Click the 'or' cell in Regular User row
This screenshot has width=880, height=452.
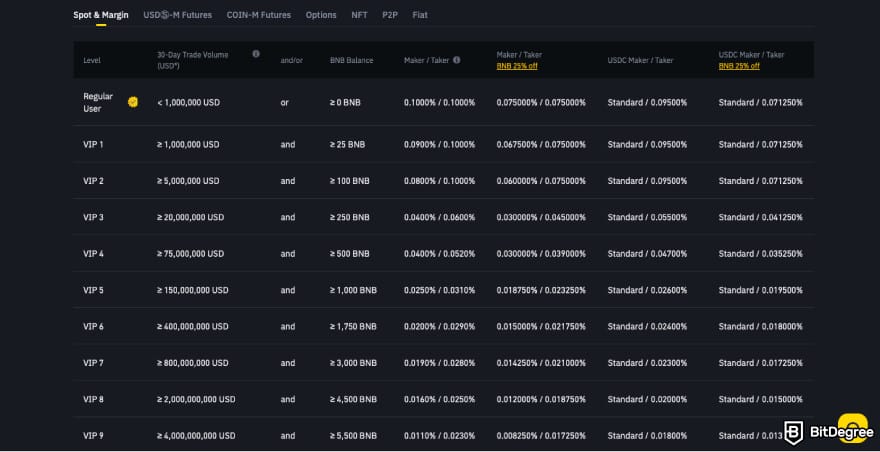[285, 103]
